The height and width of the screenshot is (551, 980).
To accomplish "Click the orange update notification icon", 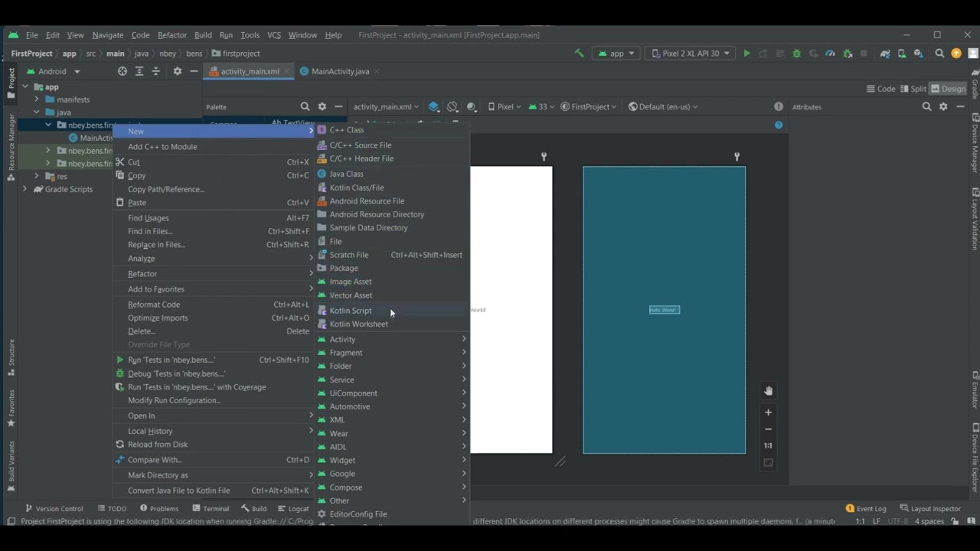I will click(x=956, y=54).
